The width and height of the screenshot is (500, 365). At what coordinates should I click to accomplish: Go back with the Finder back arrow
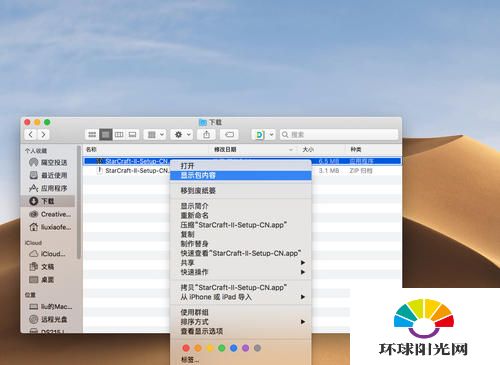31,134
